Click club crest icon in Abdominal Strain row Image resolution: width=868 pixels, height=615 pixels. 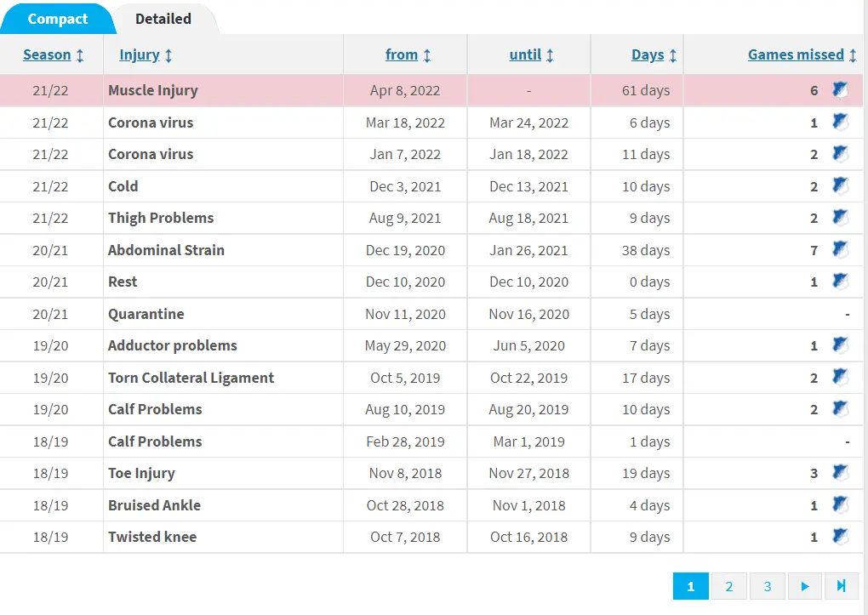coord(840,250)
